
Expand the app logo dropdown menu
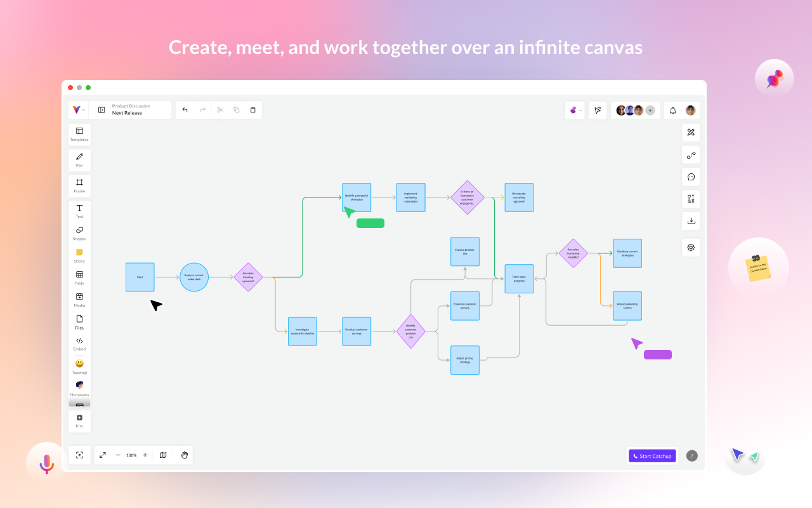pos(79,110)
